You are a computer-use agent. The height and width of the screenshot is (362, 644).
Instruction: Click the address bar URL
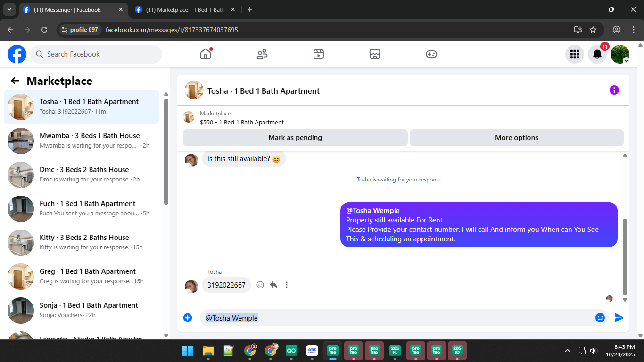pyautogui.click(x=172, y=30)
